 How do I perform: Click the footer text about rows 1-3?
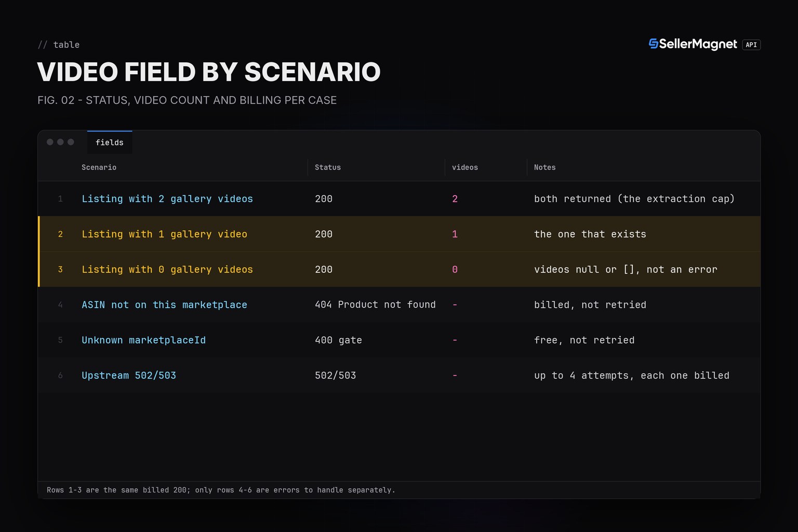[221, 490]
